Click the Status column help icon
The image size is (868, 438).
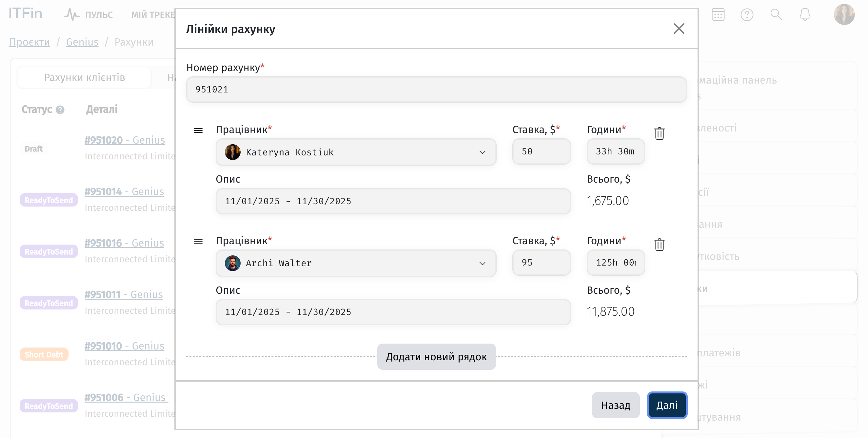(60, 110)
